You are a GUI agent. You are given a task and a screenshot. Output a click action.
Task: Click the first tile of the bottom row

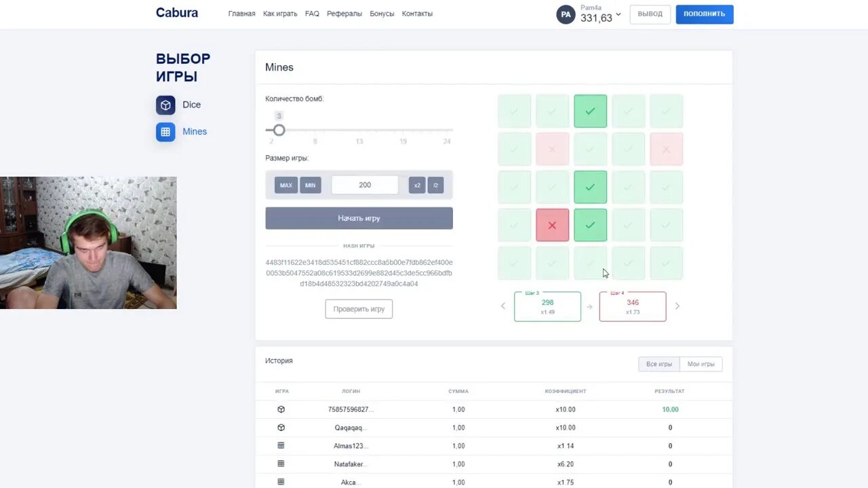point(514,263)
